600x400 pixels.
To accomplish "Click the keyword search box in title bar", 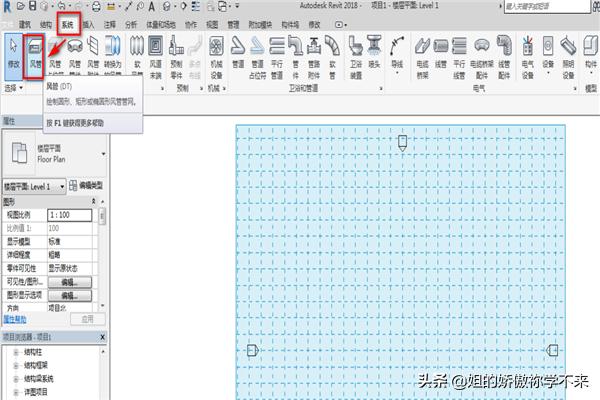I will pyautogui.click(x=547, y=7).
